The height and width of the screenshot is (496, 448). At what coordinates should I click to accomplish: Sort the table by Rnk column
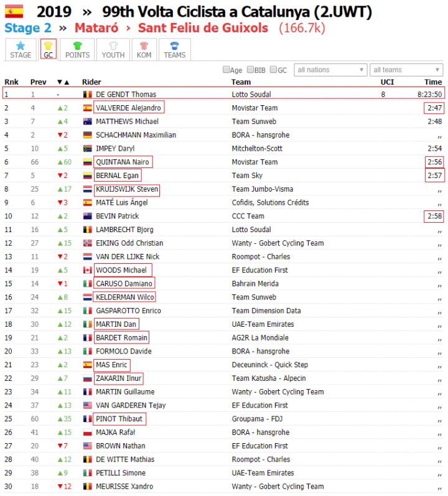tap(11, 82)
